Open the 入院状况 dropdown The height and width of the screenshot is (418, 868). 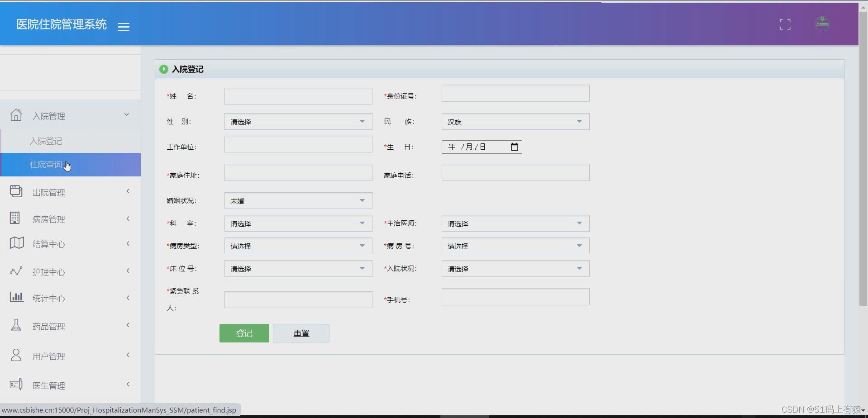click(515, 268)
